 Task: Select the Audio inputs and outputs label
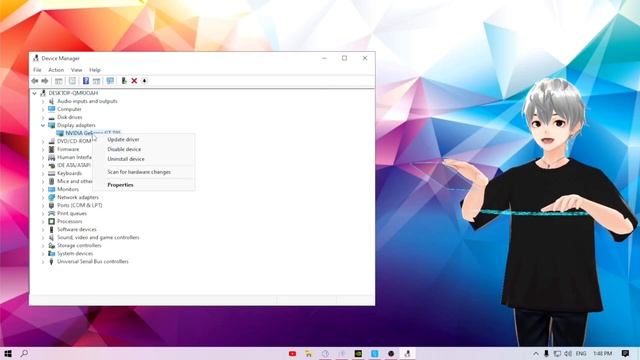(87, 101)
